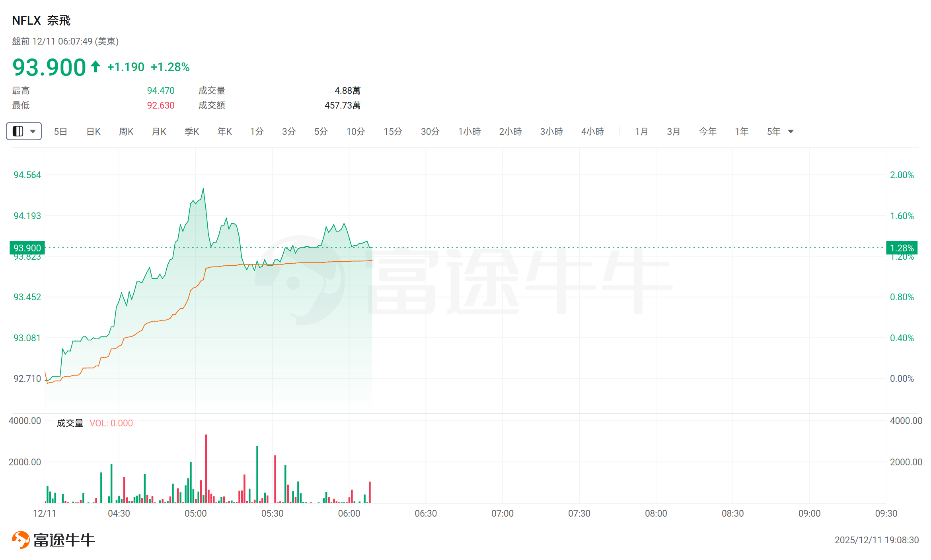Switch chart to 周K view

[x=126, y=132]
